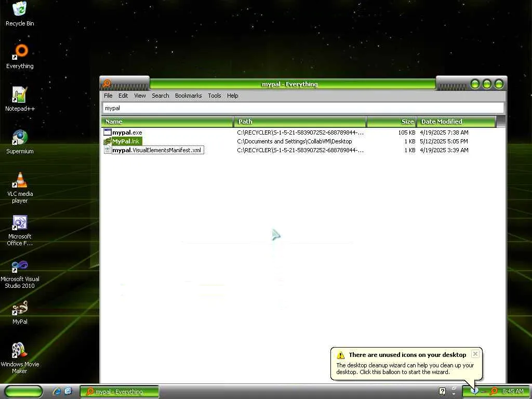Click the 4/19/2025 7:38 AM date cell

444,132
